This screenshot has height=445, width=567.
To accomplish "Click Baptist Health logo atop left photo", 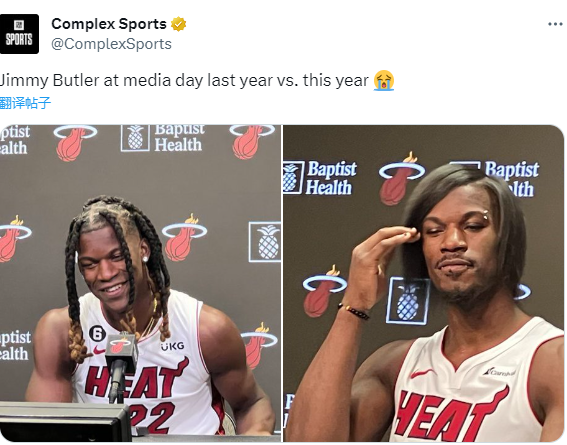I will pos(163,138).
